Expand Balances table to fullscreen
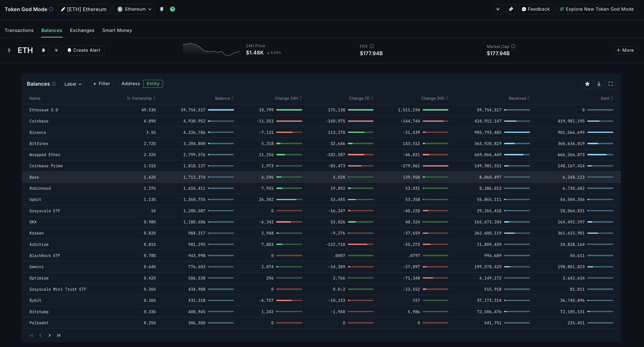Viewport: 644px width, 347px height. pyautogui.click(x=611, y=84)
